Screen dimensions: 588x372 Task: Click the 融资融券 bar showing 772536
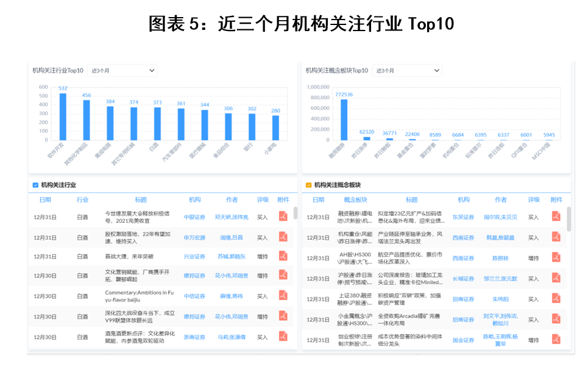pyautogui.click(x=344, y=120)
